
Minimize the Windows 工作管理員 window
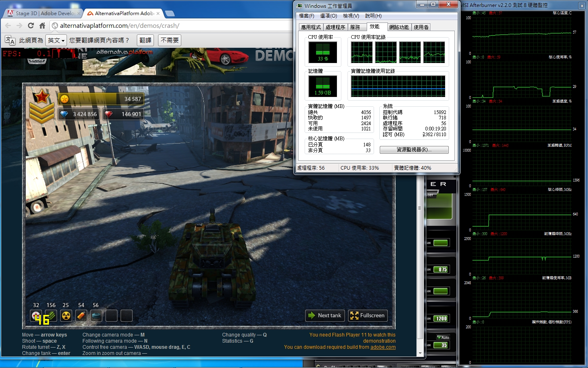[422, 4]
